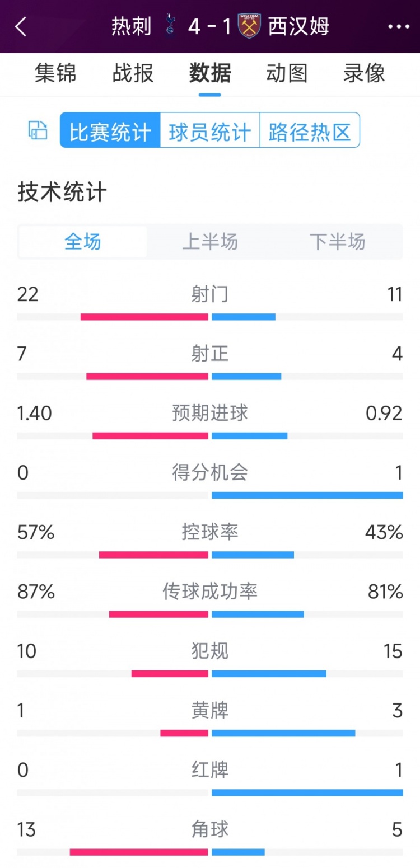This screenshot has height=868, width=420.
Task: Tap the West Ham United crest
Action: coord(249,26)
